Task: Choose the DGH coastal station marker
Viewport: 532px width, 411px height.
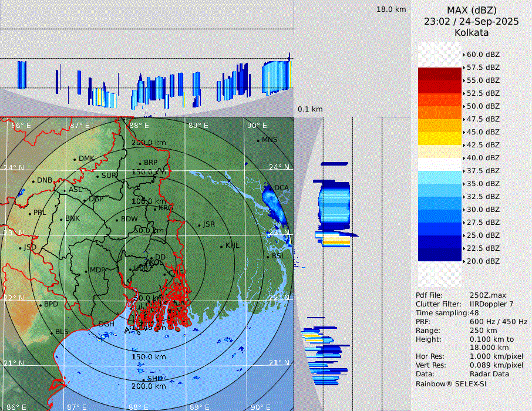Action: (x=95, y=324)
